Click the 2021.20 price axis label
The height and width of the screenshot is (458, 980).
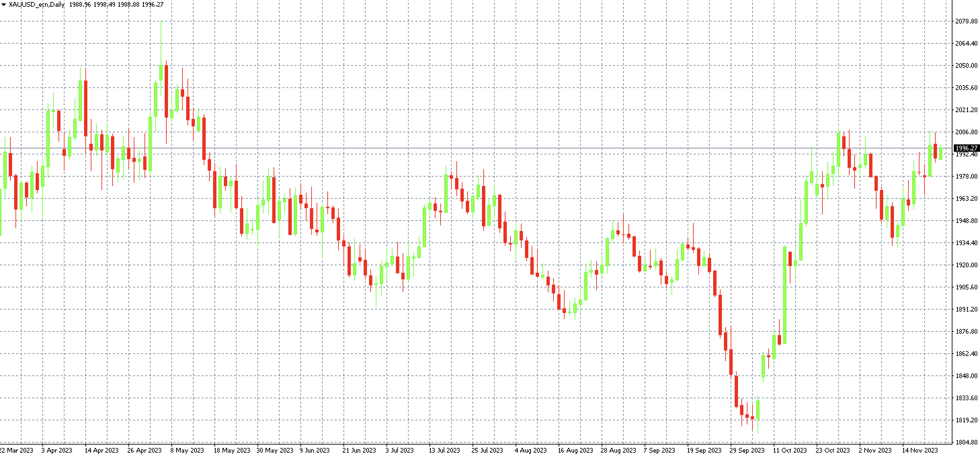(x=966, y=110)
